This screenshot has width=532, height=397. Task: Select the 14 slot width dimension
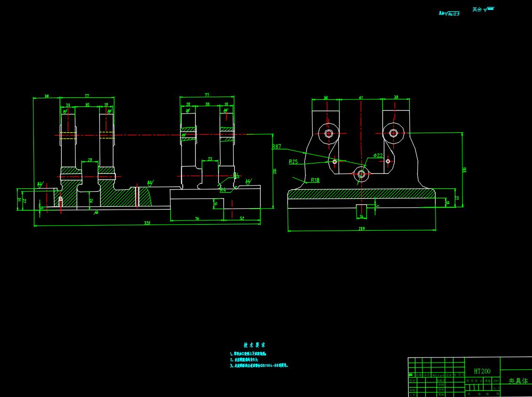point(361,217)
